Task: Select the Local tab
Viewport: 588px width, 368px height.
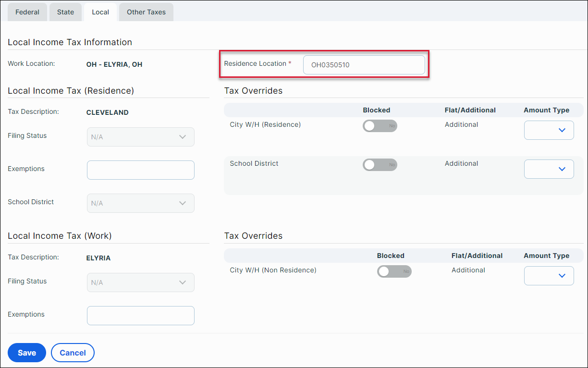Action: point(100,12)
